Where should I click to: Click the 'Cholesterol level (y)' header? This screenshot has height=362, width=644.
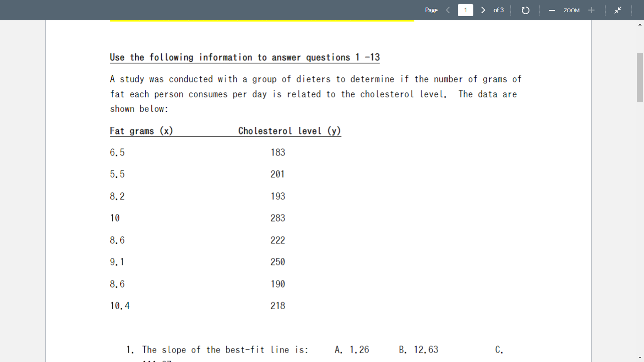pyautogui.click(x=289, y=131)
